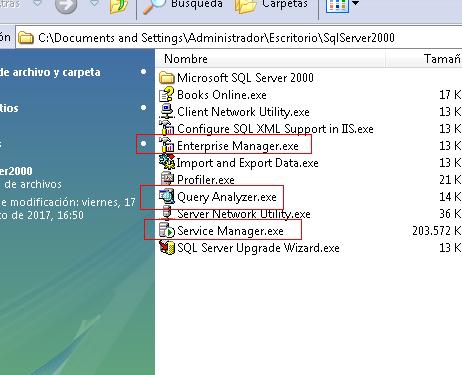This screenshot has height=375, width=462.
Task: Open the Forward history dropdown arrow
Action: (95, 3)
